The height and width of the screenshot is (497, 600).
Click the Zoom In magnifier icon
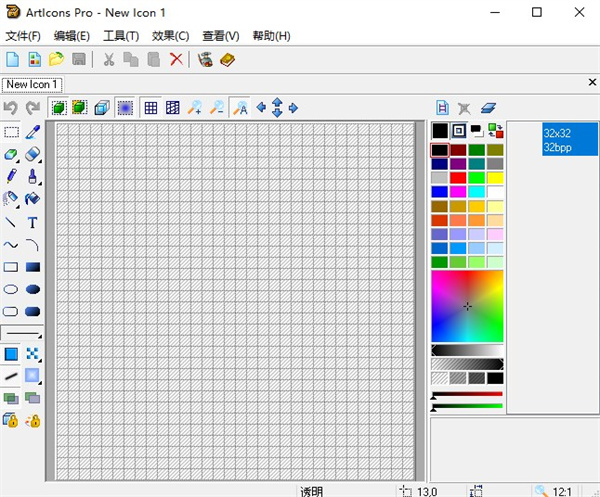[195, 108]
